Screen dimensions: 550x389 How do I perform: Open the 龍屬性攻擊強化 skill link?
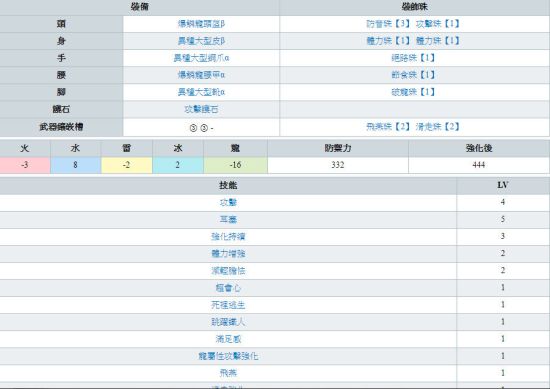point(228,356)
